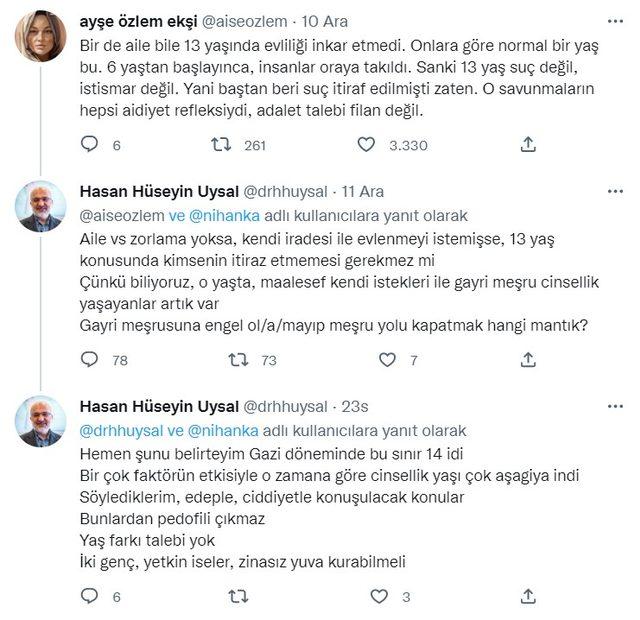Screen dimensions: 640x620
Task: Reply to the tweet posted 23s ago
Action: 89,597
